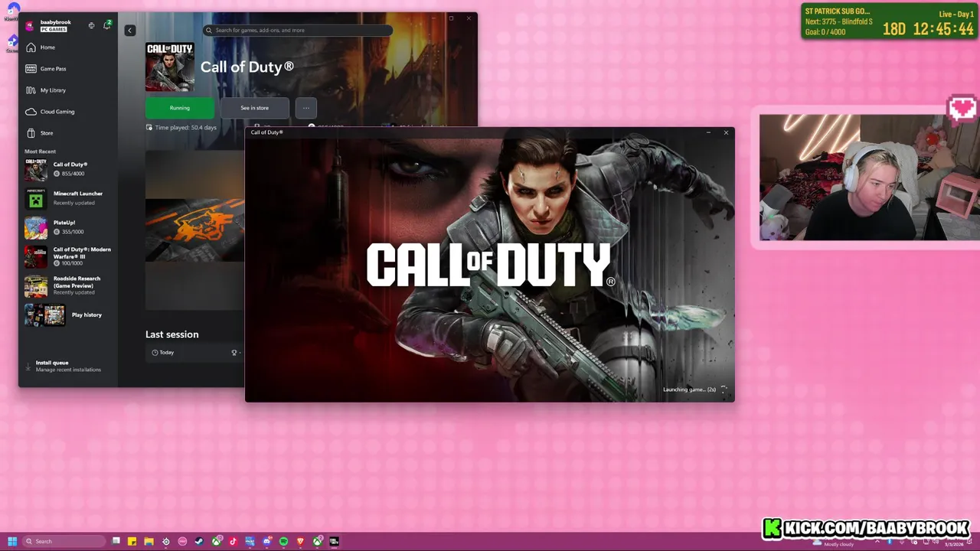The height and width of the screenshot is (551, 980).
Task: Open Sticky Notes from the taskbar
Action: coord(132,542)
